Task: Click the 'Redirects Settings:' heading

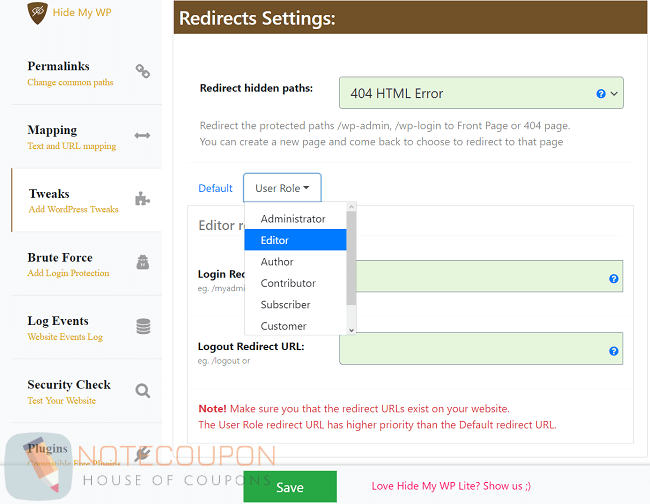Action: [x=257, y=18]
